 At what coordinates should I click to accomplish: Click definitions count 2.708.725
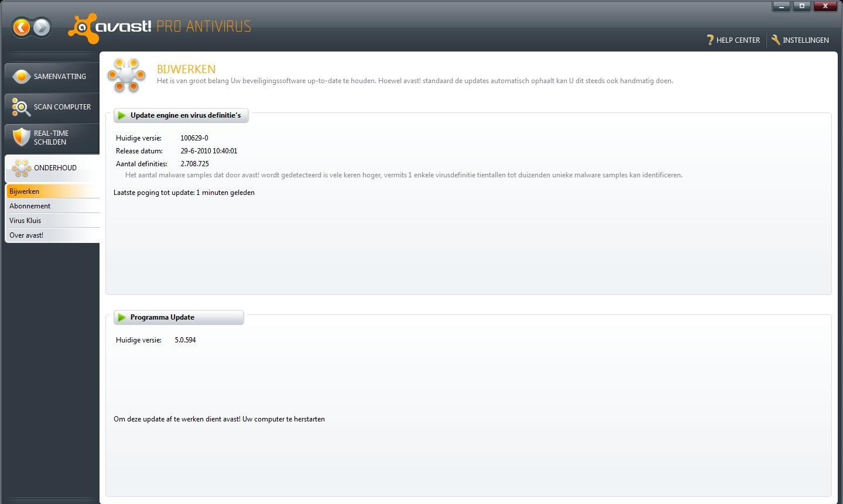(194, 164)
